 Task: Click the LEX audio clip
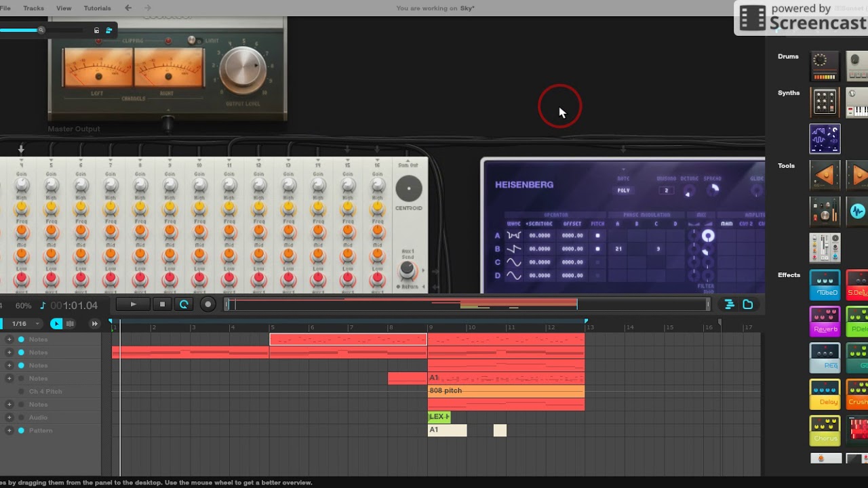(439, 417)
